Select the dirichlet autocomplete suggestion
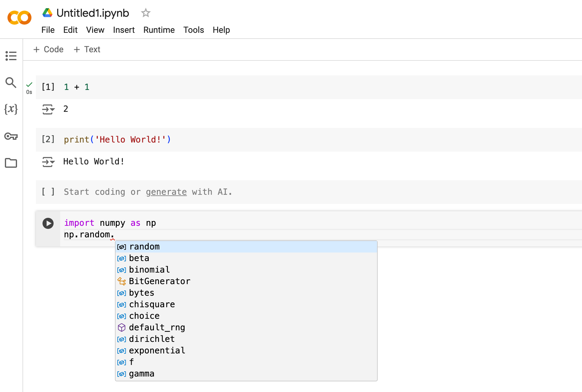Screen dimensions: 582x392 coord(246,339)
